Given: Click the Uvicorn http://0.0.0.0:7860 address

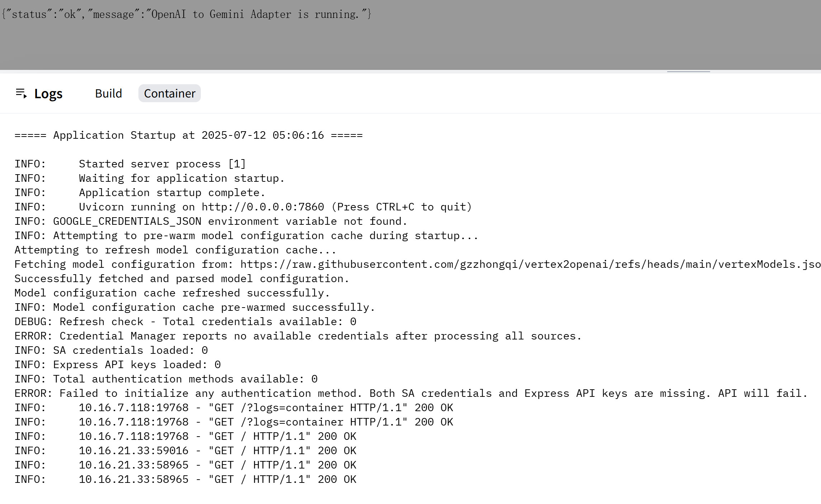Looking at the screenshot, I should 263,207.
